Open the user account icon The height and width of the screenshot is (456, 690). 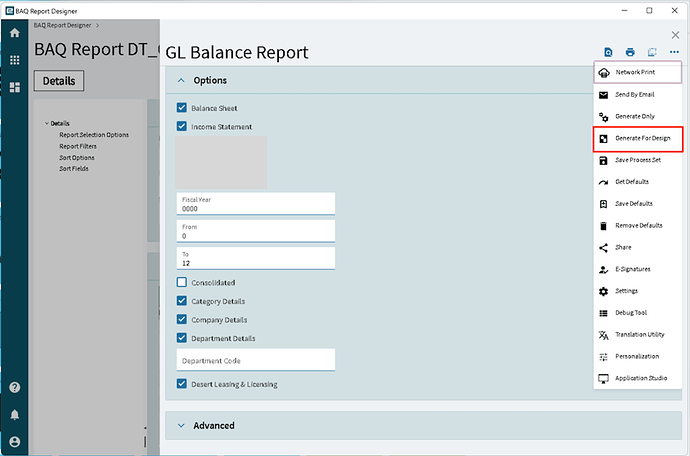(15, 442)
